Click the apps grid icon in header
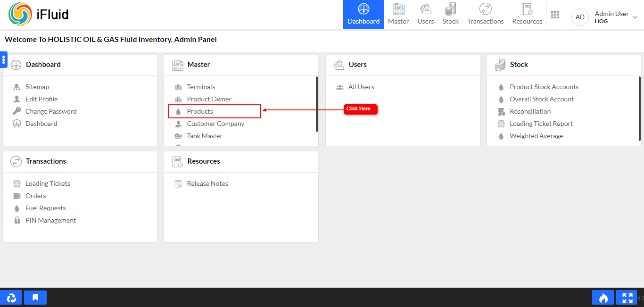This screenshot has width=644, height=307. 555,15
